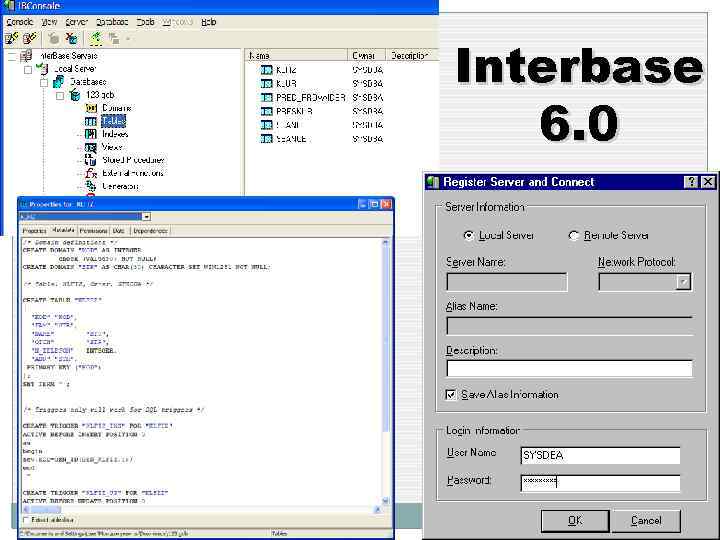Open the table selector dropdown in Properties window

tap(146, 217)
